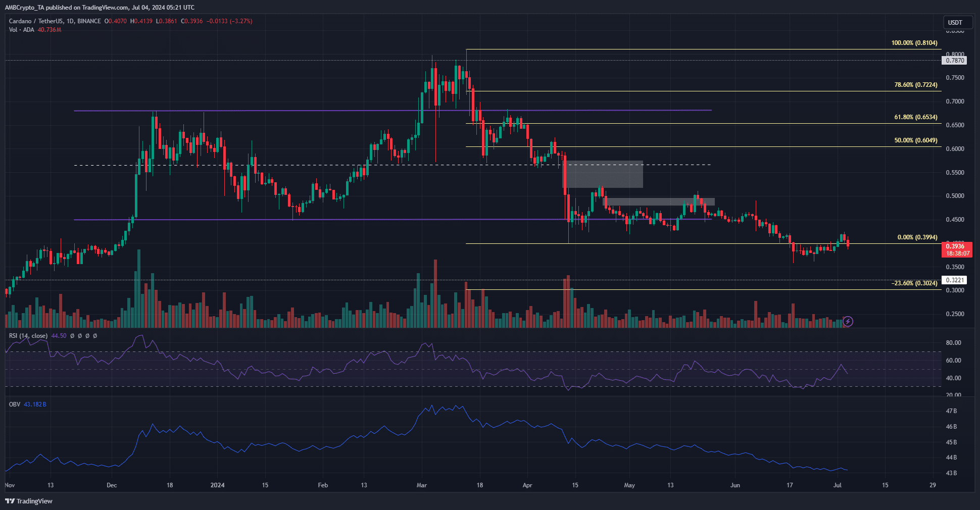Viewport: 980px width, 510px height.
Task: Select the 61.80% (0.6534) Fibonacci label
Action: [x=916, y=117]
